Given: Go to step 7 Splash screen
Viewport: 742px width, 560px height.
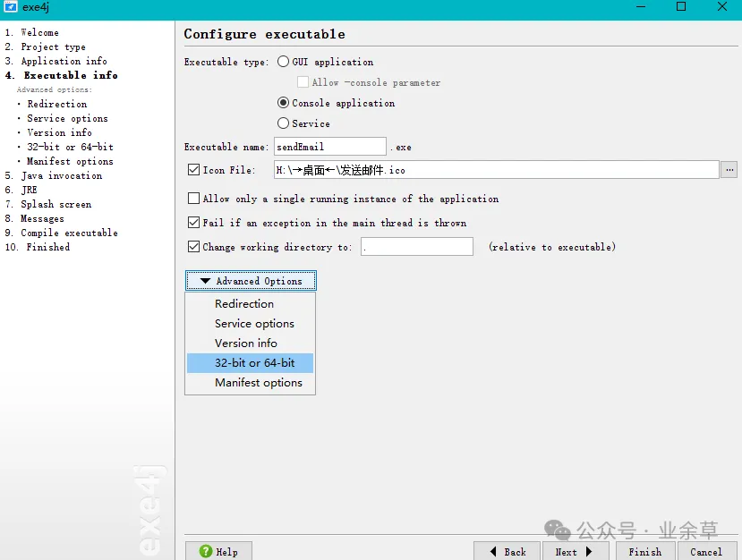Looking at the screenshot, I should click(48, 204).
